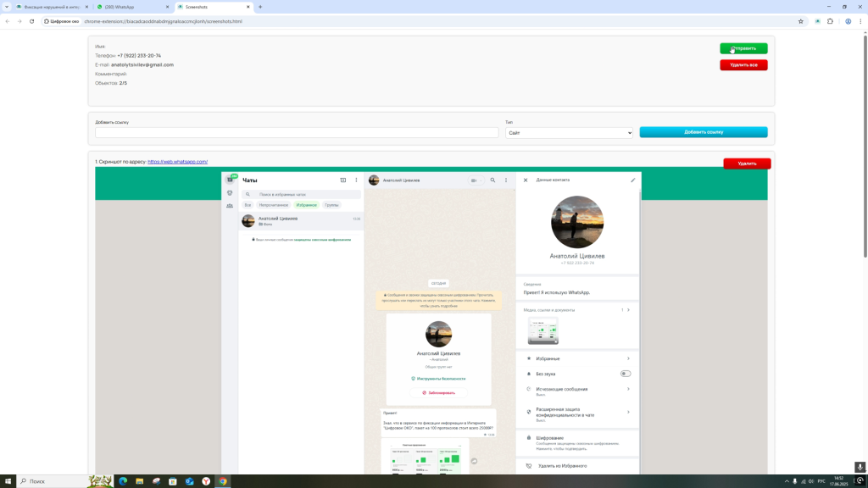Screen dimensions: 868x488
Task: Expand "Исчезающие сообщения" chevron
Action: pos(628,390)
